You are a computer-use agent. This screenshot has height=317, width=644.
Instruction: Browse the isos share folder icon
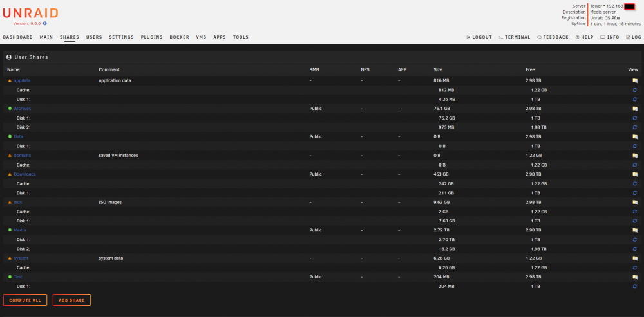(635, 202)
